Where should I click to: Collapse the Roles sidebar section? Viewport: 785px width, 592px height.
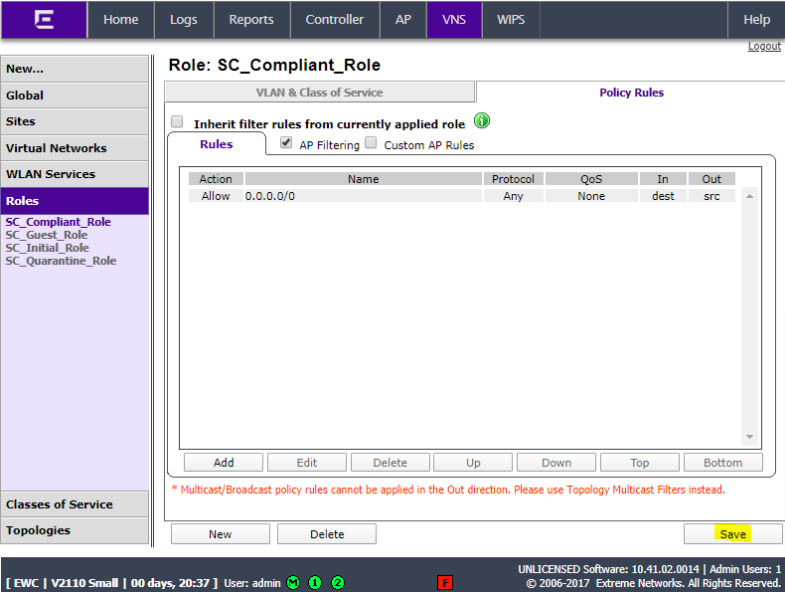75,201
